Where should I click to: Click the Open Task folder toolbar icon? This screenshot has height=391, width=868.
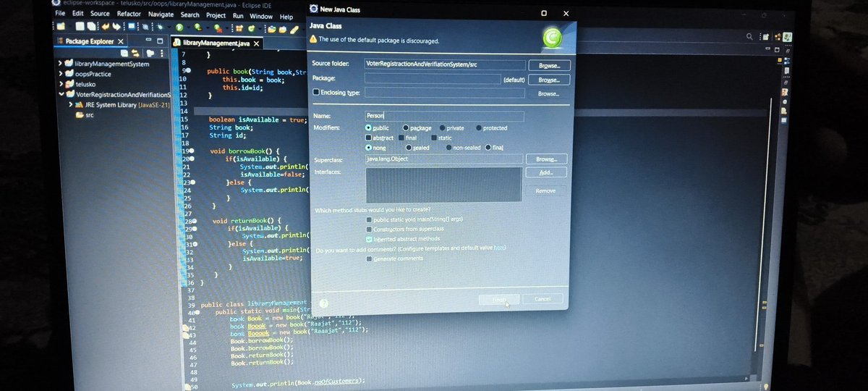pos(282,28)
